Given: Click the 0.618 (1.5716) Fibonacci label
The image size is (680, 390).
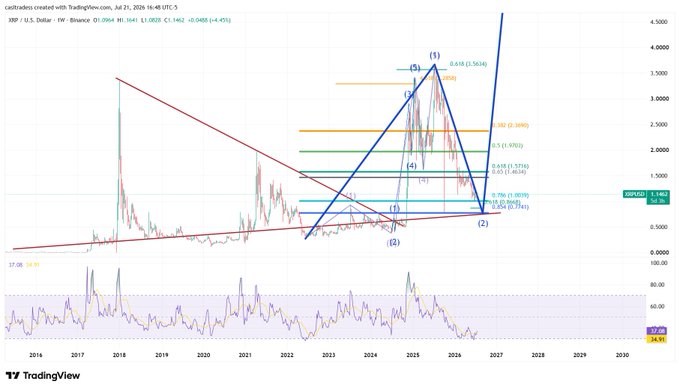Looking at the screenshot, I should (510, 166).
